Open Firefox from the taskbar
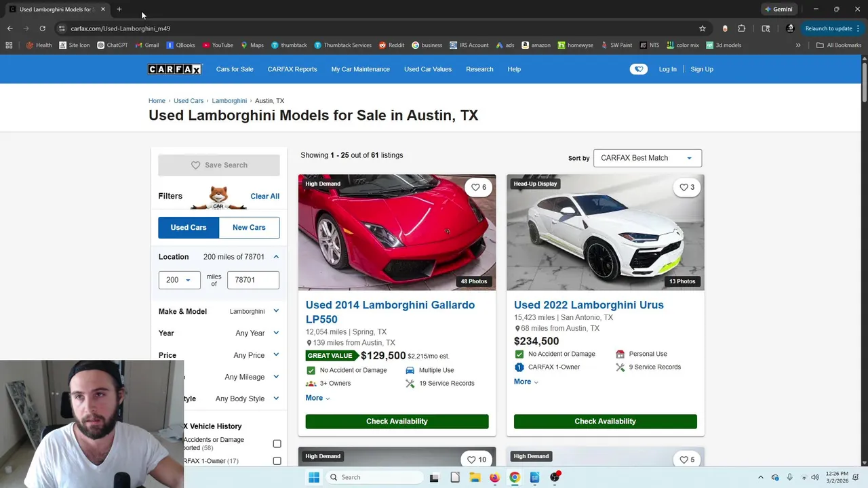Viewport: 868px width, 488px height. point(494,477)
